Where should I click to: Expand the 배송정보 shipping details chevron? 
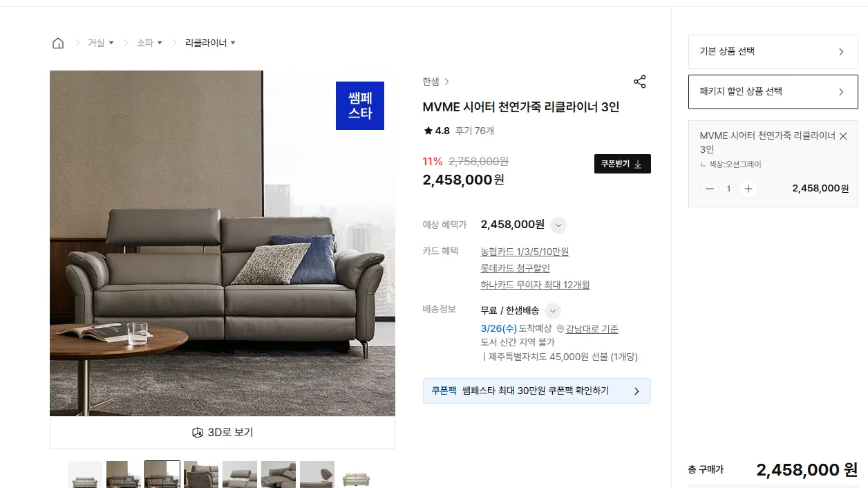(553, 311)
